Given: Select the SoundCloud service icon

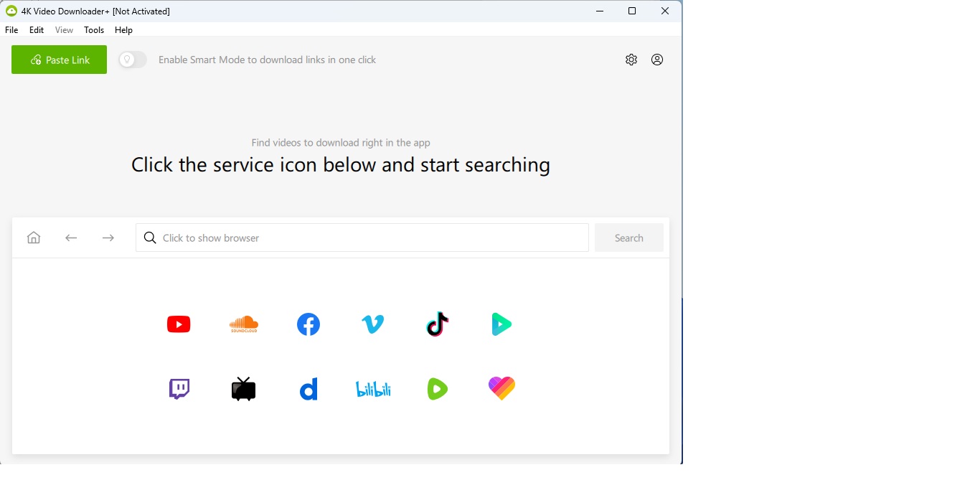Looking at the screenshot, I should pos(243,324).
